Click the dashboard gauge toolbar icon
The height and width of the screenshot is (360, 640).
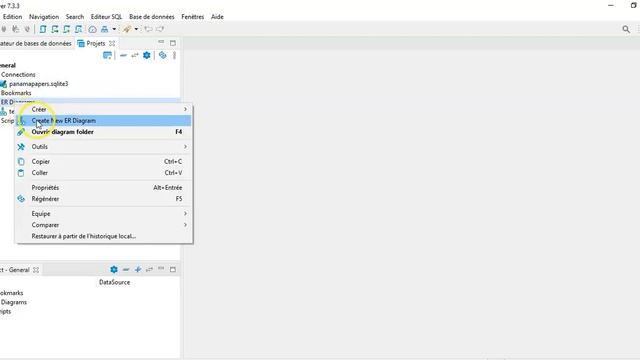93,29
